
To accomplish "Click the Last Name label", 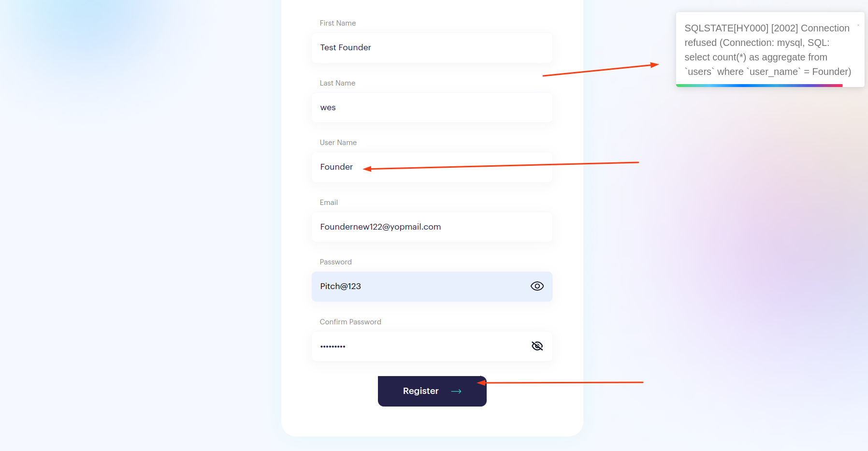I will (337, 83).
